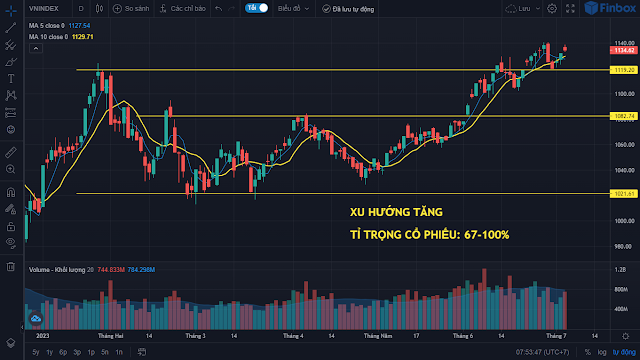Select the 3p time range
This screenshot has width=640, height=360.
click(x=77, y=352)
